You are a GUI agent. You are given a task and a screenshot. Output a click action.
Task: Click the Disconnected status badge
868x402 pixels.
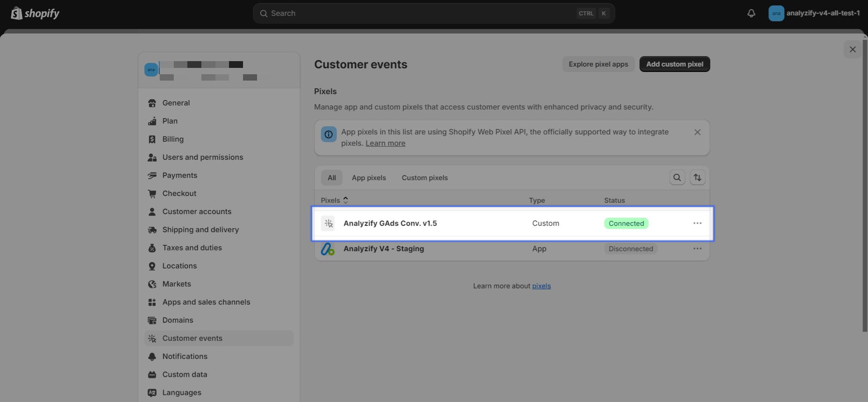(630, 249)
